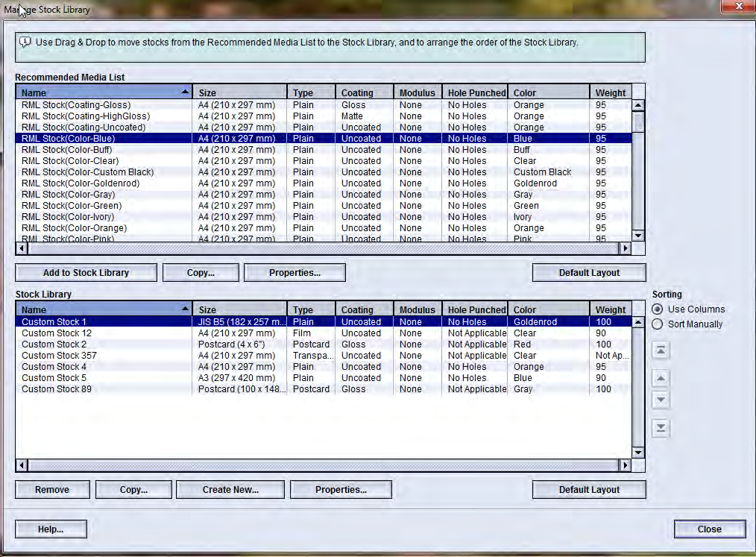Screen dimensions: 756x557
Task: Select Custom Stock 357 in Stock Library
Action: [324, 356]
